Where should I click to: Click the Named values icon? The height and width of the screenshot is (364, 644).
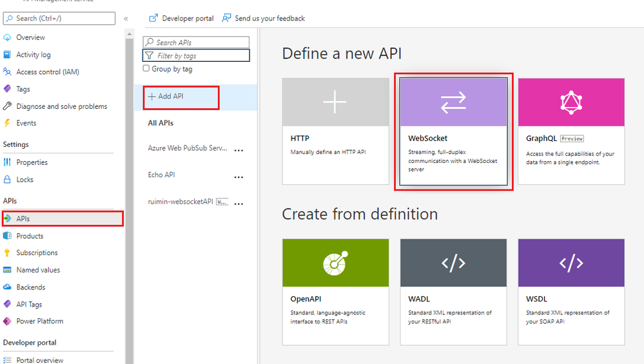(7, 270)
